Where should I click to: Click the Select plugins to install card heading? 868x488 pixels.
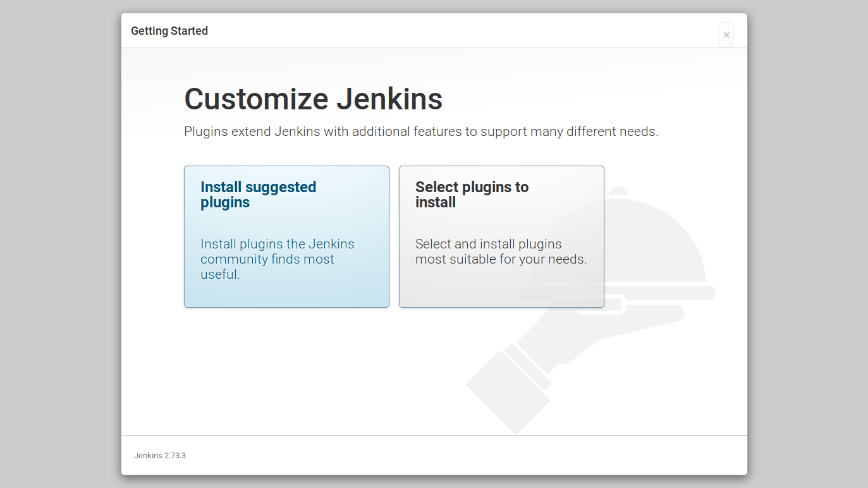coord(472,195)
